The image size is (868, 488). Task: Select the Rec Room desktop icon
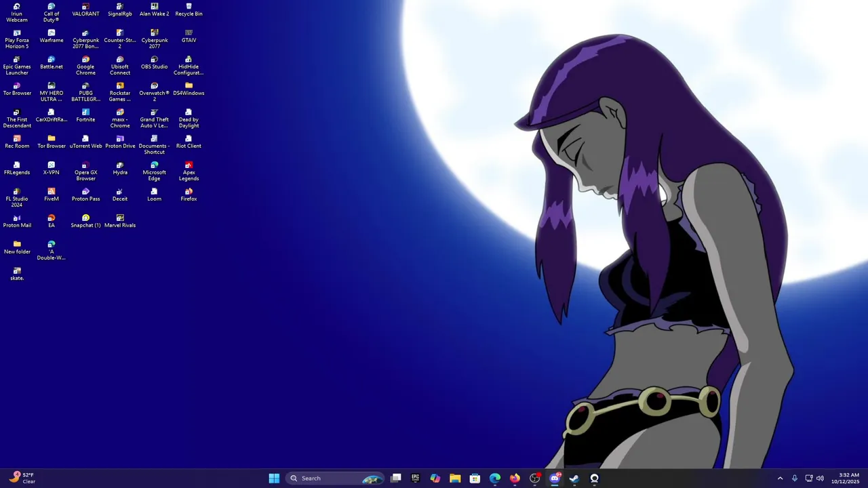point(17,142)
